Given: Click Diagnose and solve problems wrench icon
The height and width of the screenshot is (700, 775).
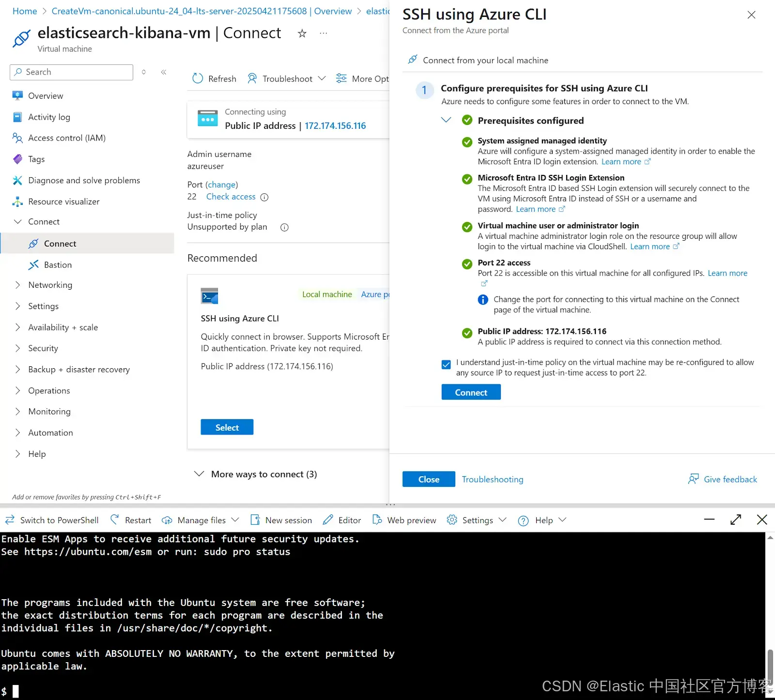Looking at the screenshot, I should pos(17,180).
